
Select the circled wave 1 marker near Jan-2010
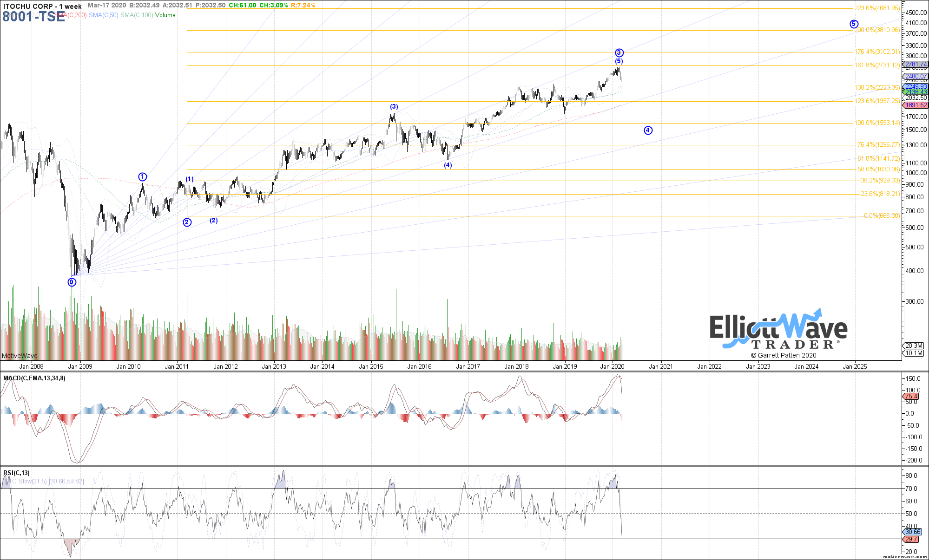coord(143,176)
